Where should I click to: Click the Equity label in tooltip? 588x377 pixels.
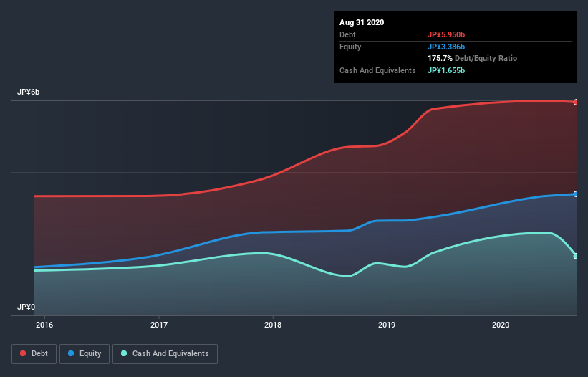350,47
